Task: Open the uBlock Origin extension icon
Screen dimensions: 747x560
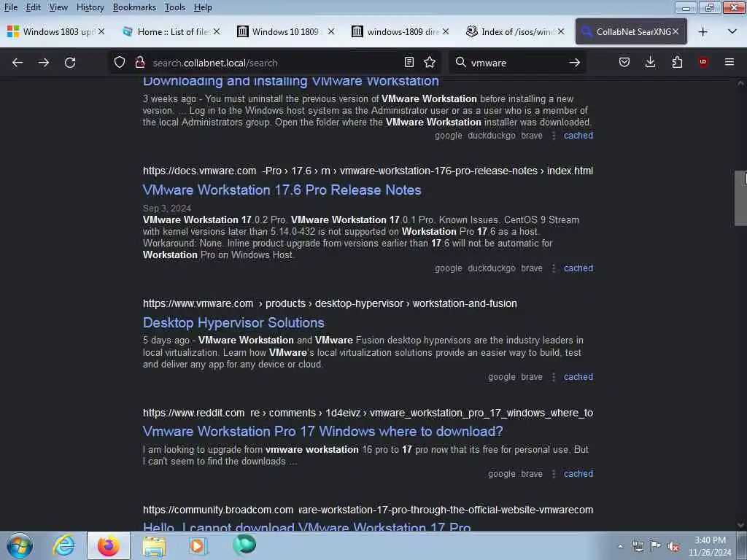Action: [703, 63]
